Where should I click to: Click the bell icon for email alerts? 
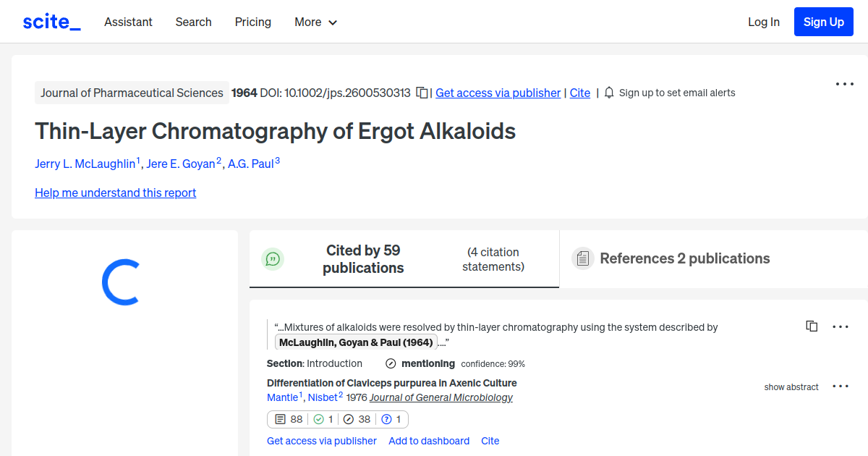pyautogui.click(x=609, y=93)
